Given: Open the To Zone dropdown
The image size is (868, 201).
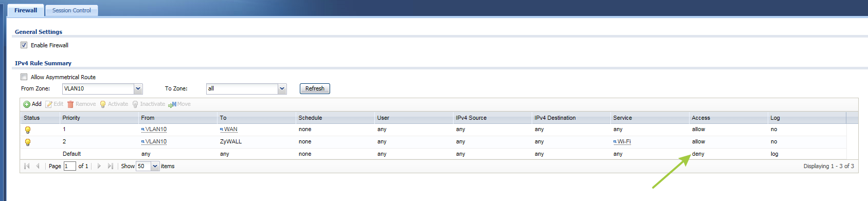Looking at the screenshot, I should point(282,89).
